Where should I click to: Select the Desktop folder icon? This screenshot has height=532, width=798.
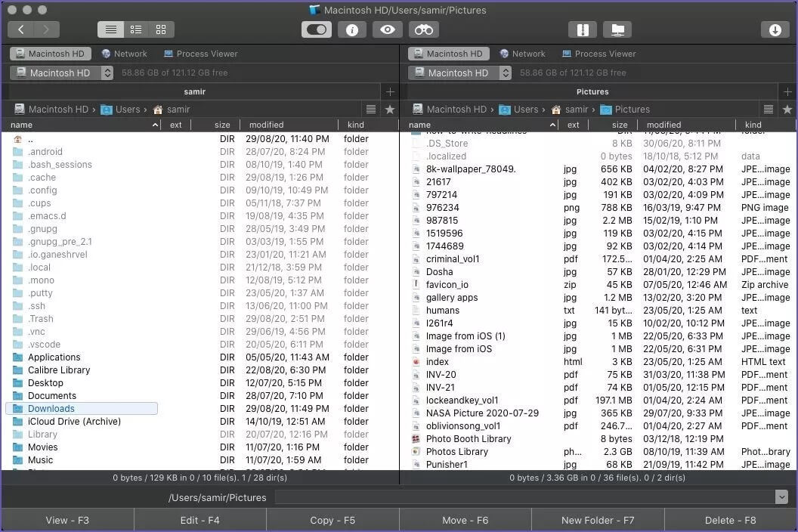pos(18,383)
